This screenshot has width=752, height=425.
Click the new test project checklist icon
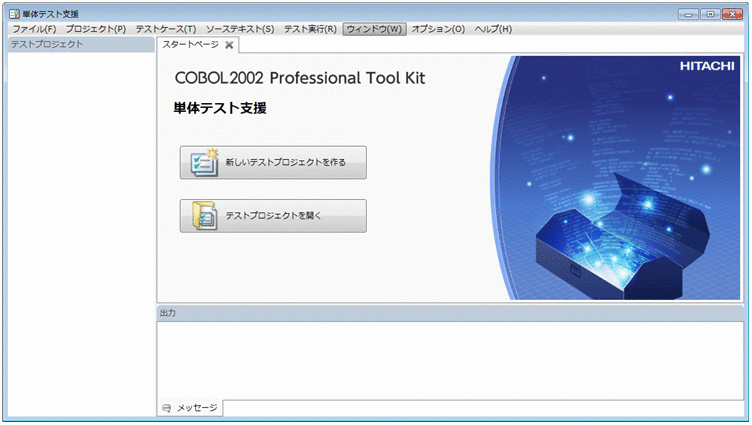pyautogui.click(x=203, y=163)
